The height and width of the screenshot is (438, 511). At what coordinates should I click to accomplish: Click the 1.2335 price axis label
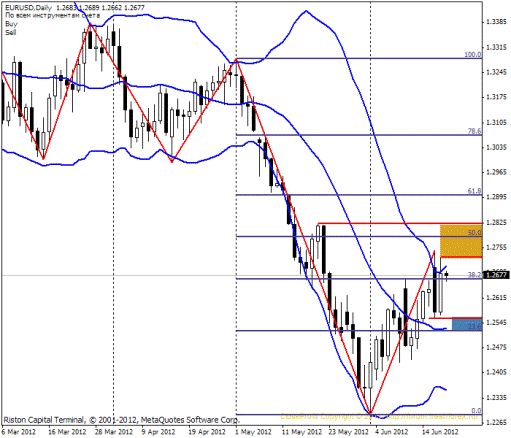tap(496, 398)
